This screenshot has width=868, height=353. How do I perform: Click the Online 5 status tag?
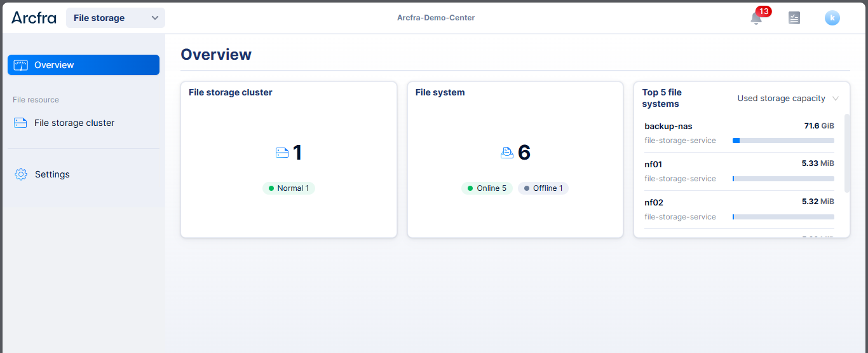(x=487, y=188)
